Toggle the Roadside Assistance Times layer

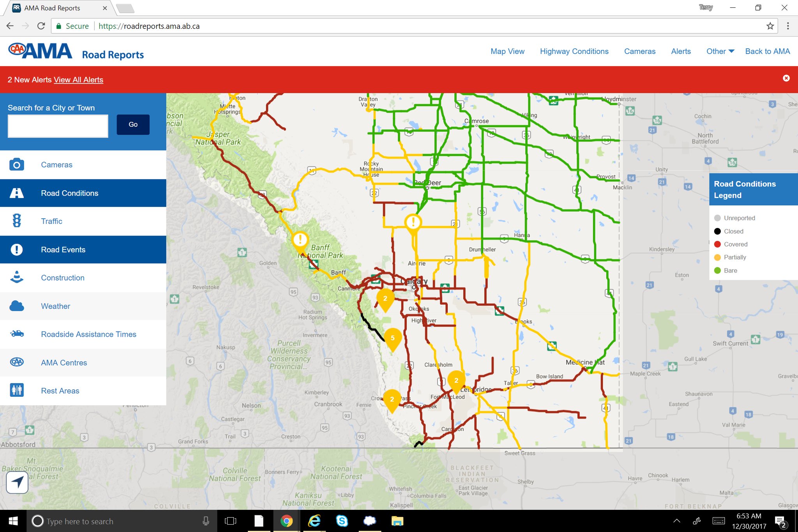83,334
